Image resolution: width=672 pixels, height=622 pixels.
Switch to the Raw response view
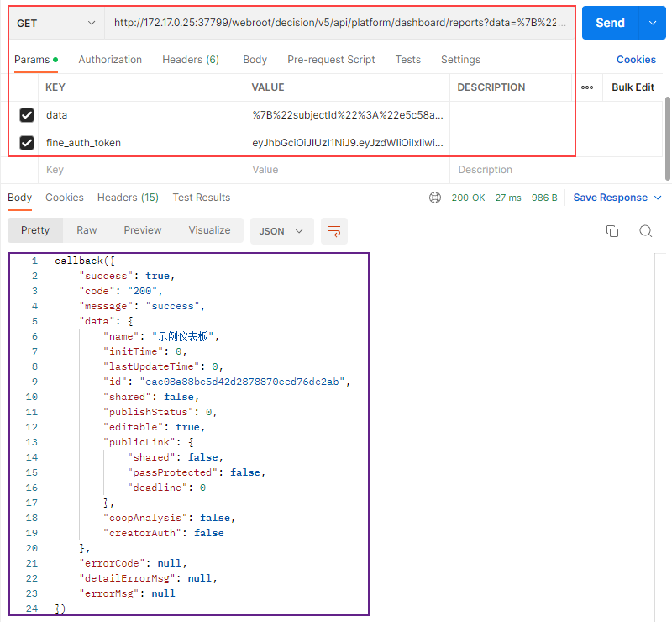coord(87,230)
